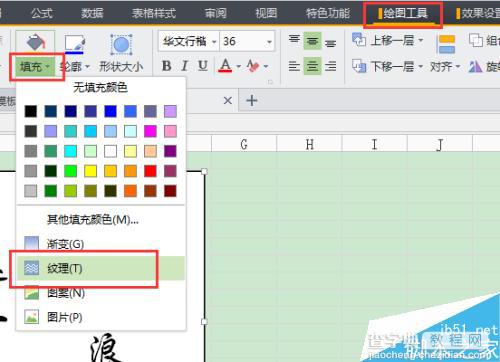
Task: Add a new document tab
Action: point(252,100)
